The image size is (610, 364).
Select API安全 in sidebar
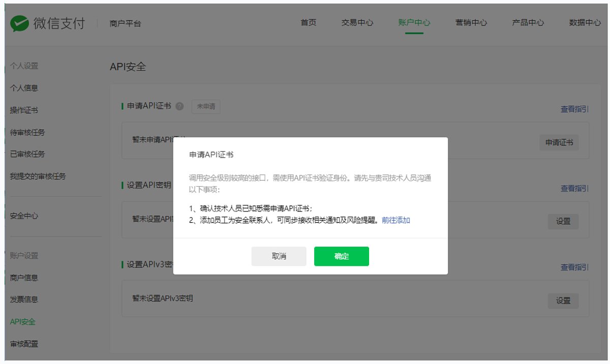pos(23,322)
